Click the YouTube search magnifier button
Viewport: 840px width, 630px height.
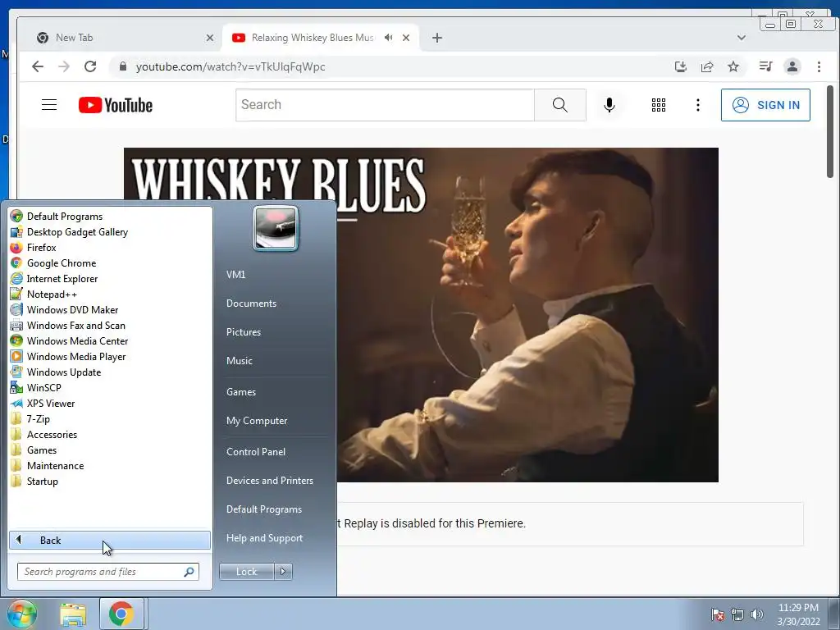(559, 104)
